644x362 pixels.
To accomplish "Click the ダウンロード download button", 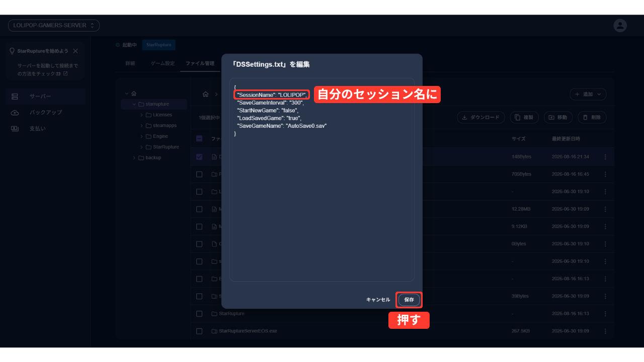I will (480, 117).
